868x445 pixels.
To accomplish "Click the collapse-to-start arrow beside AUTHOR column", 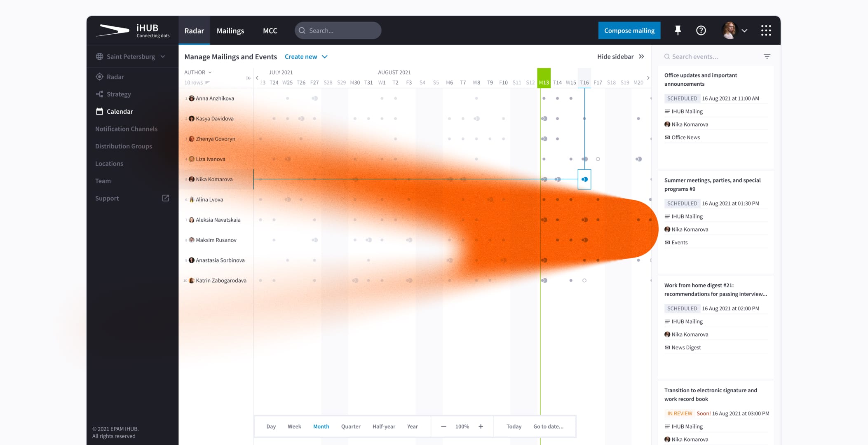I will (249, 78).
